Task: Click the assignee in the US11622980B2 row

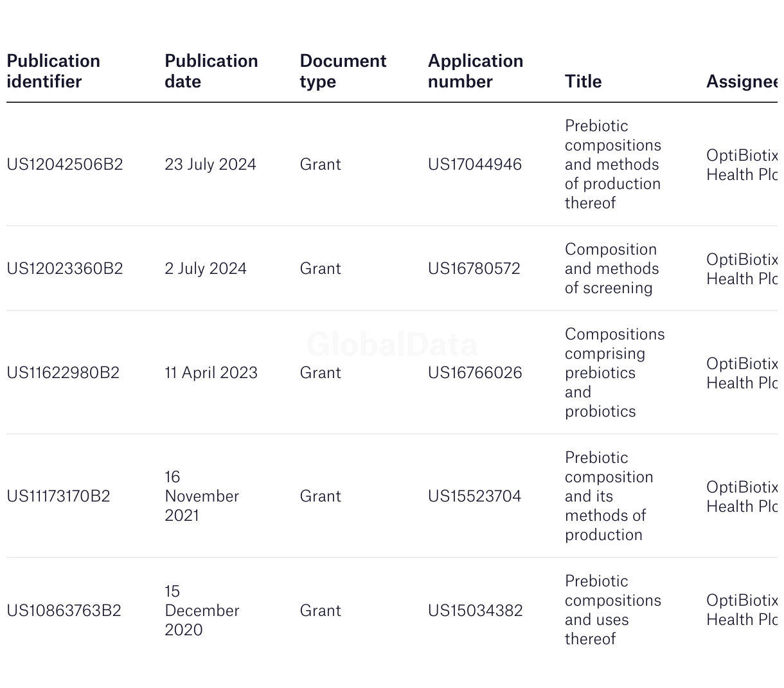Action: [x=742, y=374]
